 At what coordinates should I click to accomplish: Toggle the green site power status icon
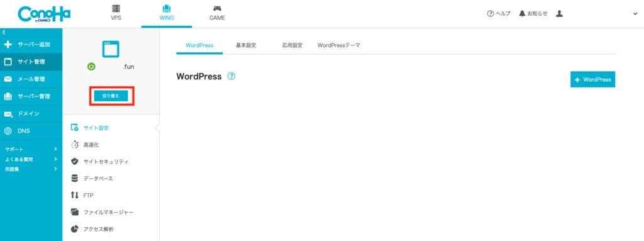pyautogui.click(x=92, y=66)
